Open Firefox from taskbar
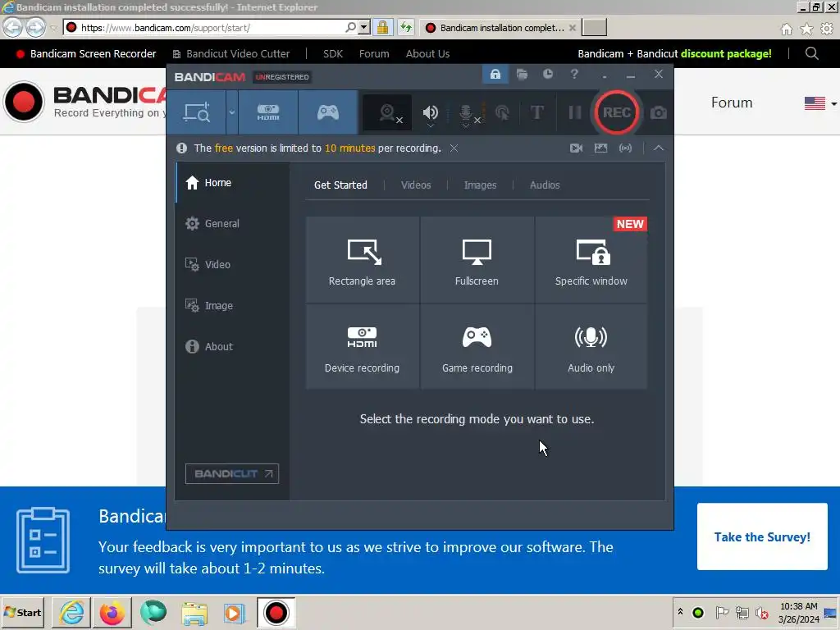 (112, 612)
